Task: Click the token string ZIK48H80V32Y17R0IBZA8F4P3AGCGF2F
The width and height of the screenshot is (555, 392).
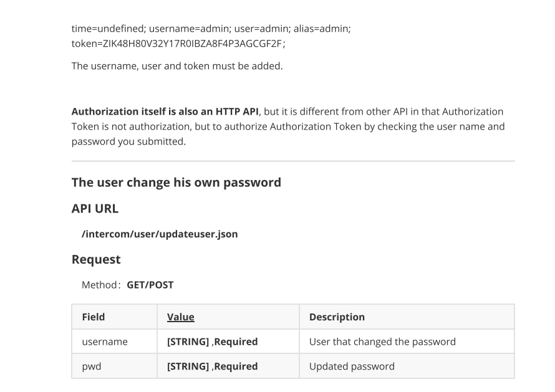Action: tap(192, 44)
